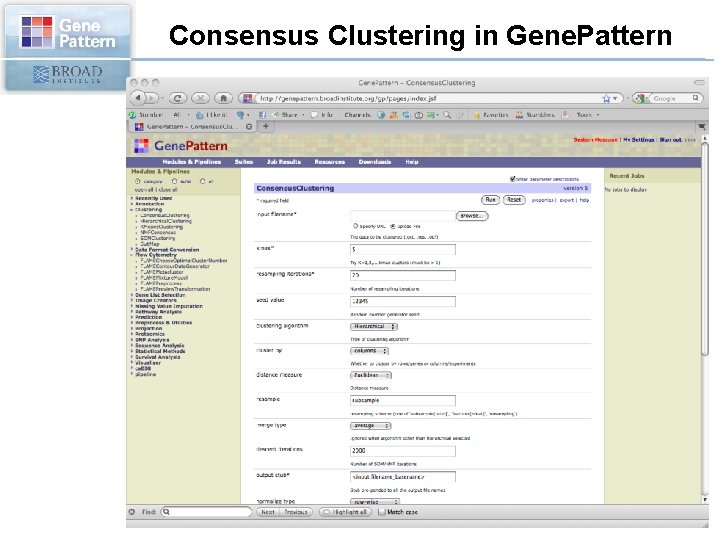Enable Match case checkbox in Find bar
Screen dimensions: 720x540
coord(381,512)
